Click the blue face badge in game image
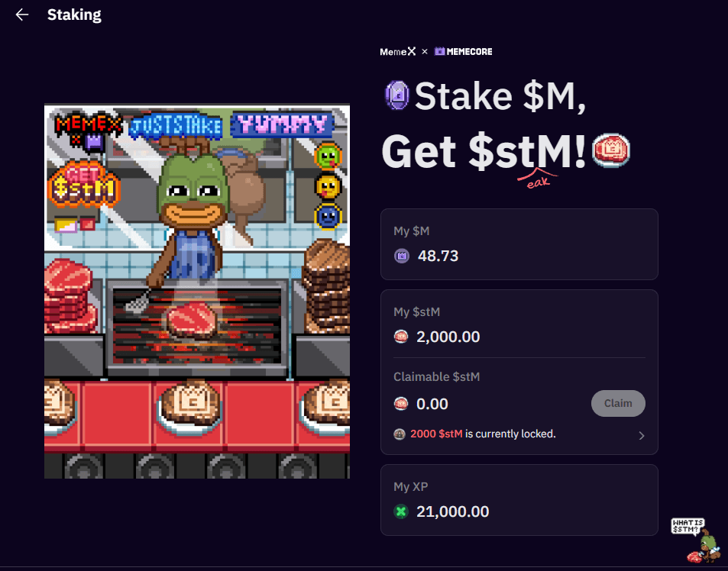Screen dimensions: 728x571 pyautogui.click(x=328, y=217)
